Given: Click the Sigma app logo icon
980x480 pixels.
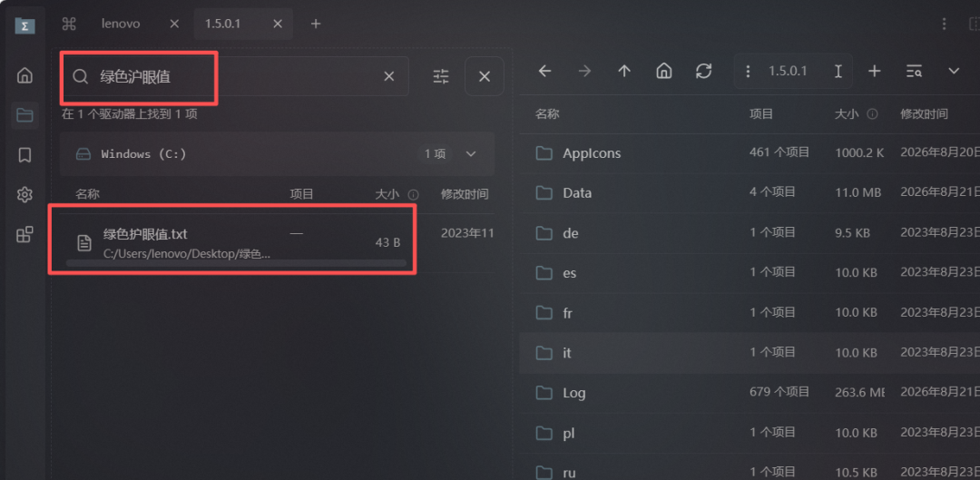Looking at the screenshot, I should point(25,25).
